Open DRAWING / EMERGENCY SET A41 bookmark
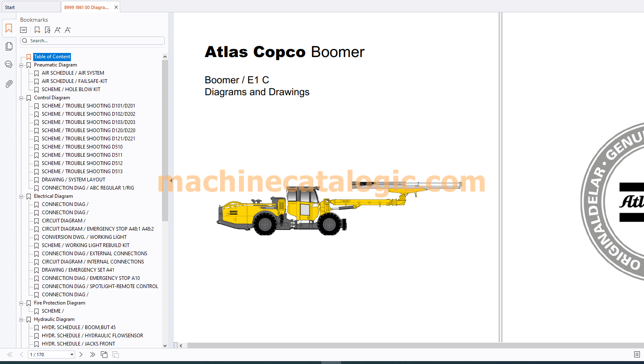The width and height of the screenshot is (644, 364). [x=78, y=270]
